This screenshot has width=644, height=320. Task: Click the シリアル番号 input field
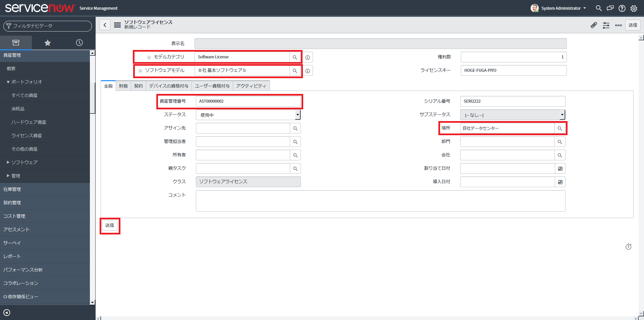pyautogui.click(x=513, y=101)
